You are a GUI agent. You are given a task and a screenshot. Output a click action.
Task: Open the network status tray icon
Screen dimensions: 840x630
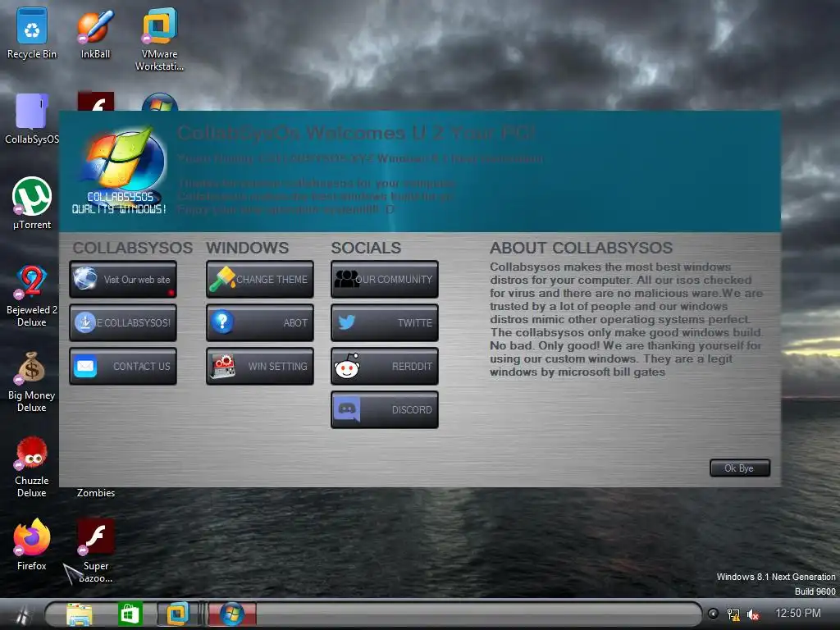(x=733, y=614)
